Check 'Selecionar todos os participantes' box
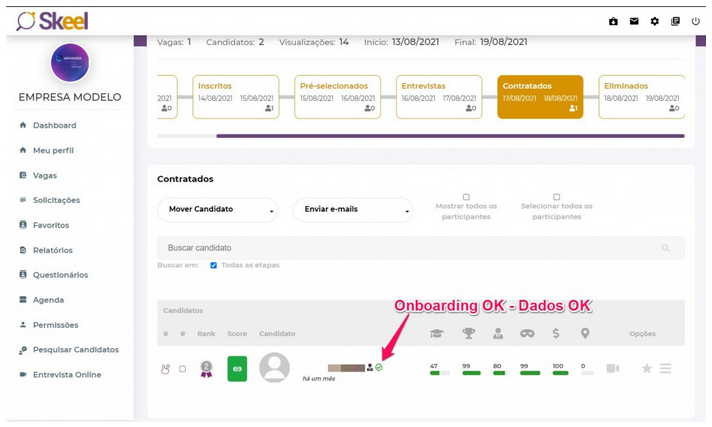Viewport: 712px width, 427px height. [x=557, y=197]
